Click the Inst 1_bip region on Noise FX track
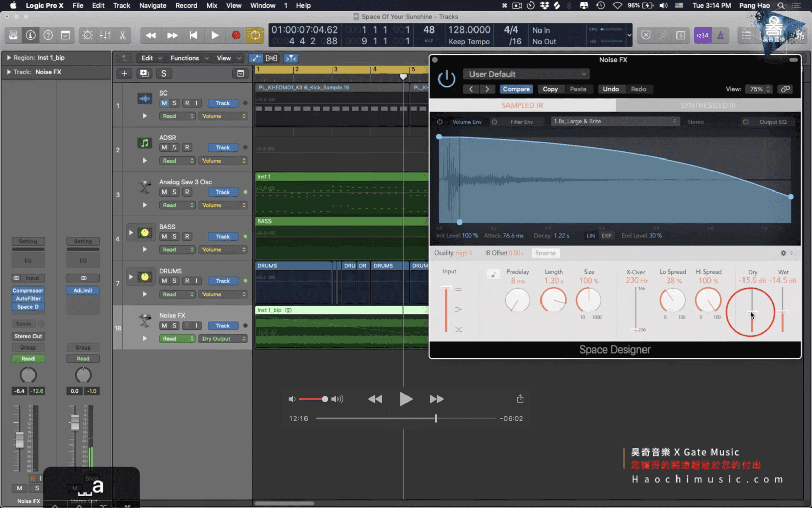This screenshot has height=508, width=812. click(342, 327)
